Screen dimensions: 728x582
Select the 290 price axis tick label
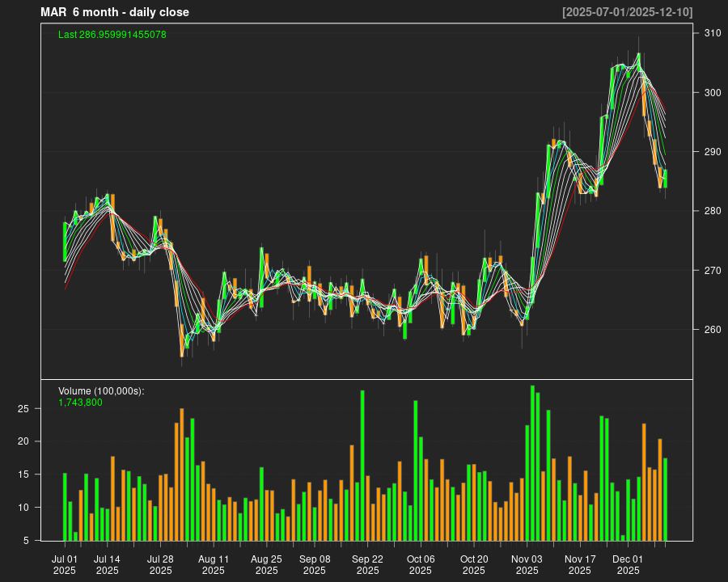pyautogui.click(x=712, y=152)
